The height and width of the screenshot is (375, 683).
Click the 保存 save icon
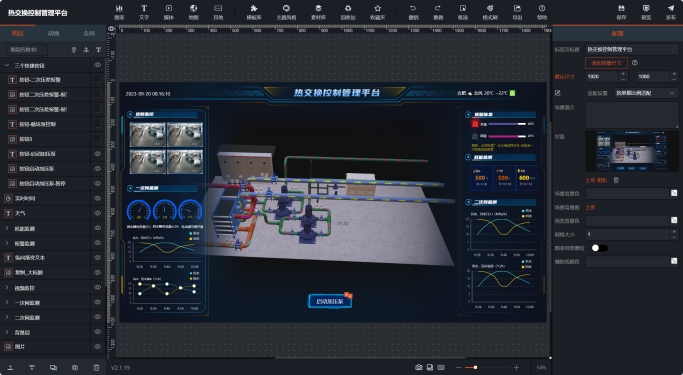[x=621, y=8]
